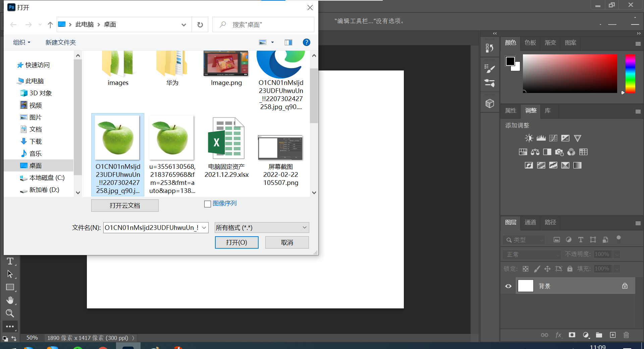Image resolution: width=644 pixels, height=349 pixels.
Task: Toggle the layer filter on/off switch
Action: (x=619, y=239)
